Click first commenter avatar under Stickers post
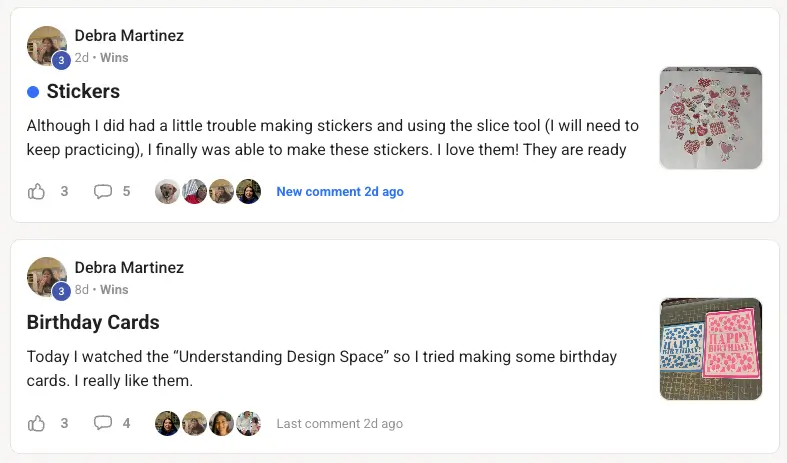Screen dimensions: 787x463 click(168, 191)
